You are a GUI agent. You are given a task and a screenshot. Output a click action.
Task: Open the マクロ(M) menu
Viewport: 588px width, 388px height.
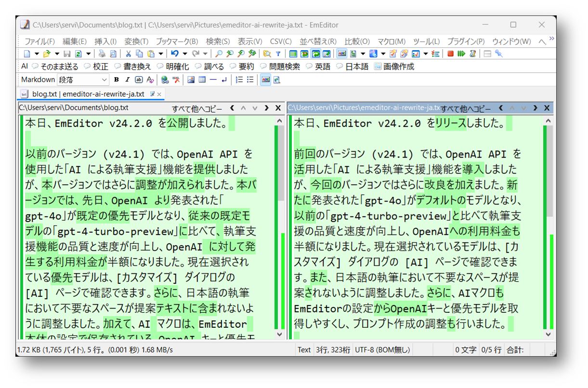392,41
